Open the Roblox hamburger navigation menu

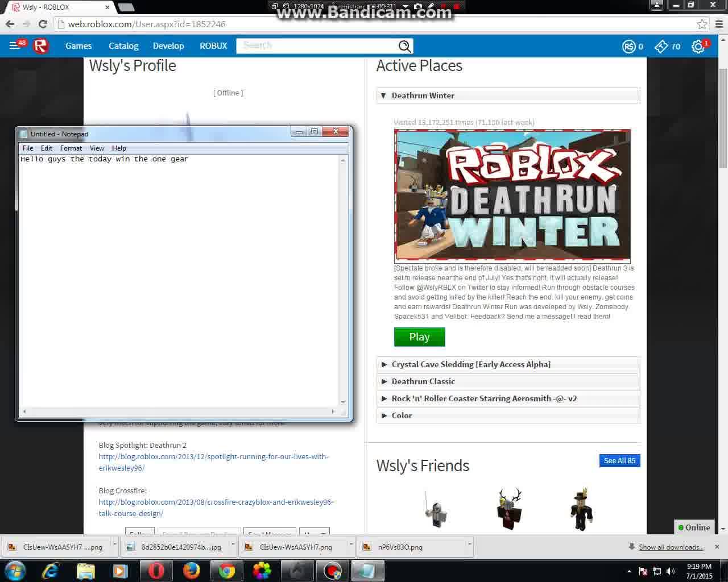tap(15, 45)
